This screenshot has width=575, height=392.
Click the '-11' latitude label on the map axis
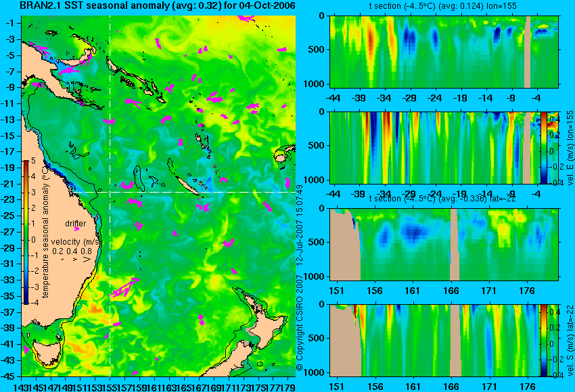pos(7,103)
